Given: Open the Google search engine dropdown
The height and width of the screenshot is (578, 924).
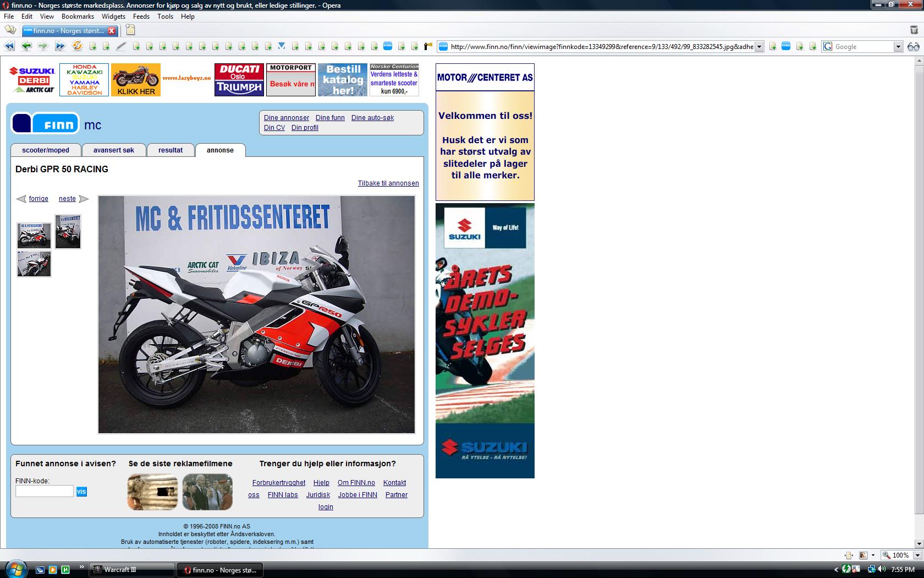Looking at the screenshot, I should tap(898, 47).
